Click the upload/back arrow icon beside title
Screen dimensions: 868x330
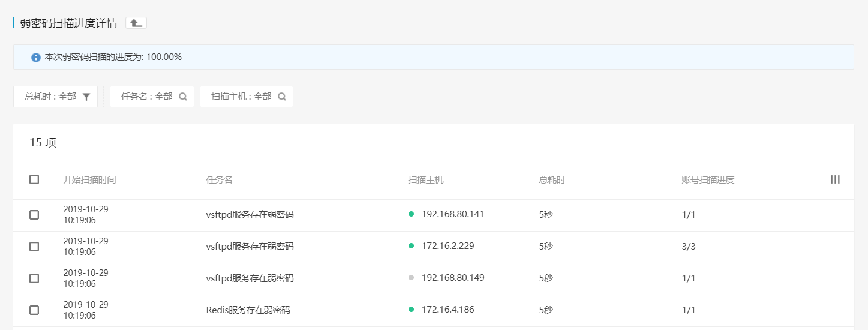pyautogui.click(x=136, y=23)
